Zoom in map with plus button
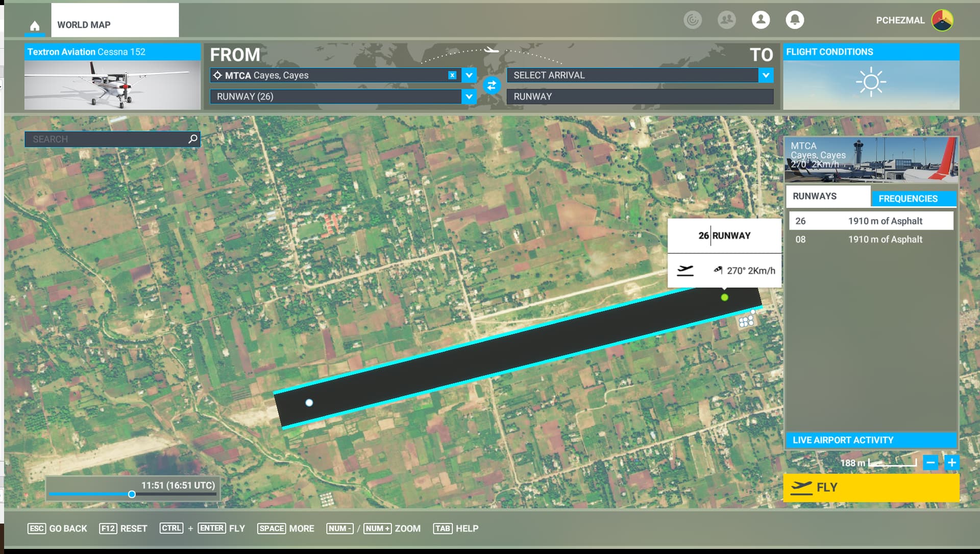 tap(951, 463)
